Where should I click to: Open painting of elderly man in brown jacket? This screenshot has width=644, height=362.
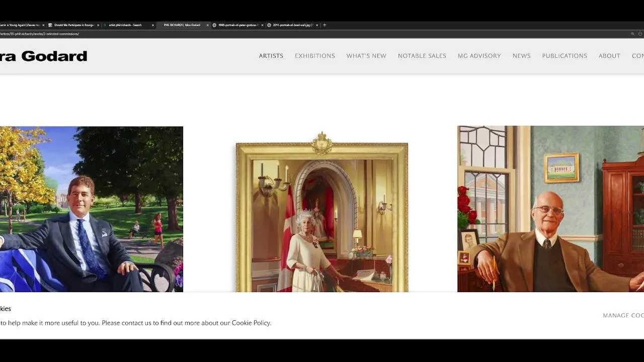(x=550, y=209)
